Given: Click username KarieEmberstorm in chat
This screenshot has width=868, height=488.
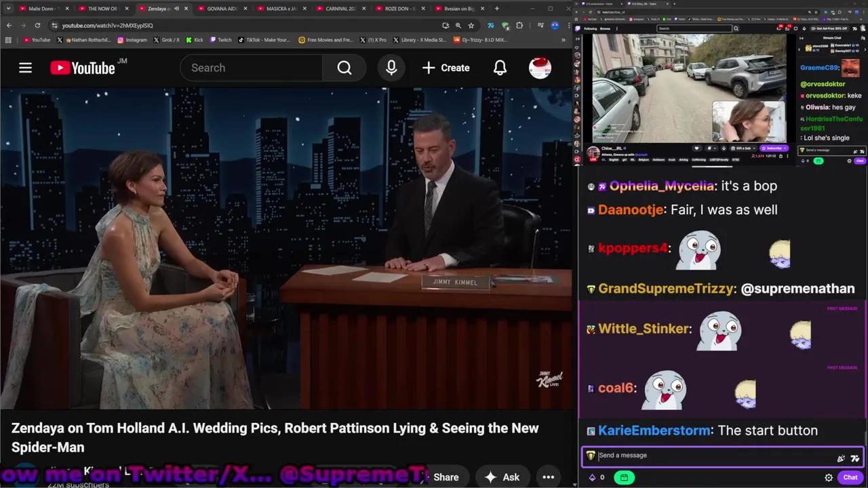Looking at the screenshot, I should pyautogui.click(x=654, y=430).
